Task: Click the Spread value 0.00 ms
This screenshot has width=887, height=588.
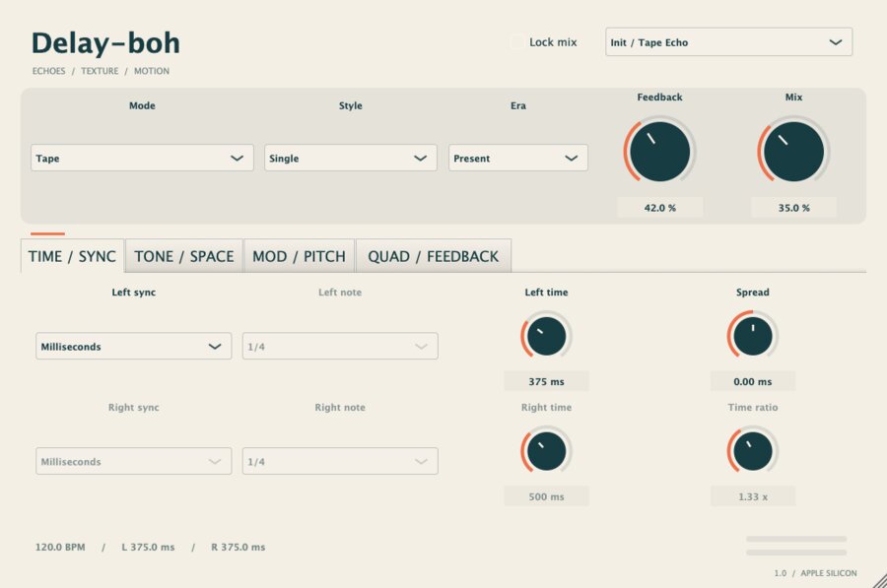Action: 753,381
